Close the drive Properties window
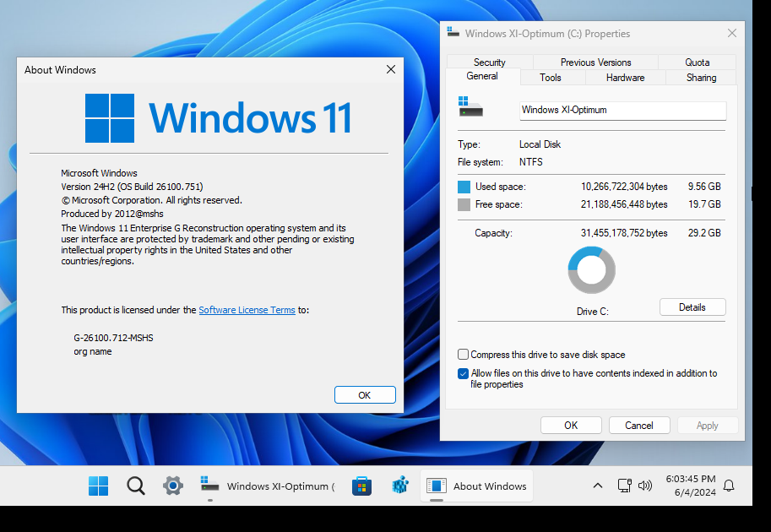The width and height of the screenshot is (771, 532). point(731,33)
